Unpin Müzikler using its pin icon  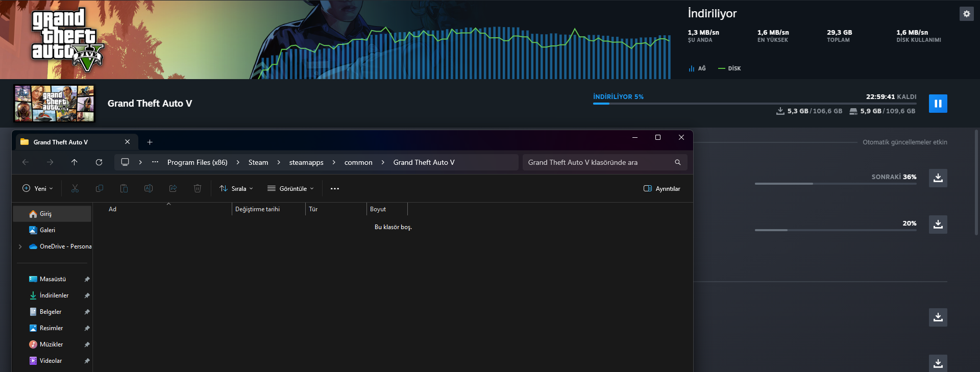87,344
